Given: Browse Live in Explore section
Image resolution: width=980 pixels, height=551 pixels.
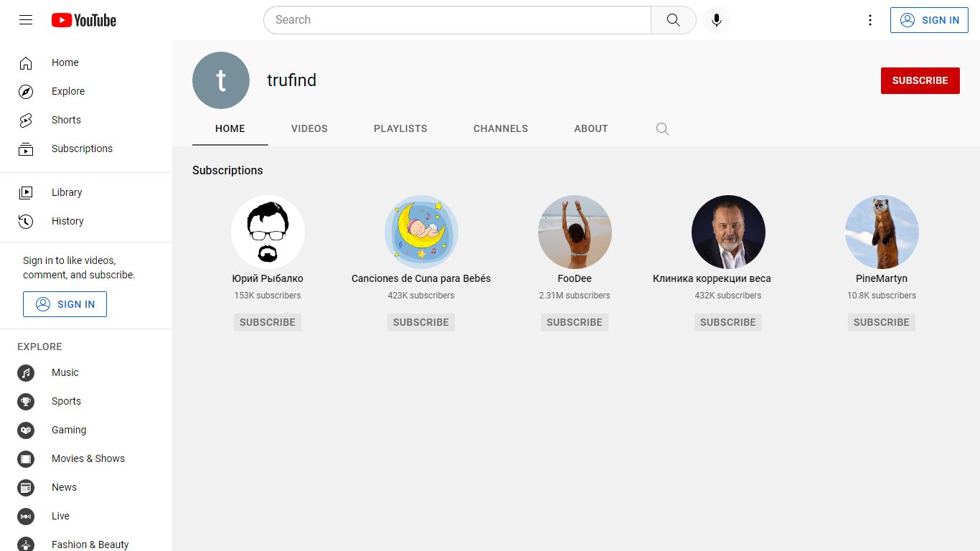Looking at the screenshot, I should pos(86,516).
